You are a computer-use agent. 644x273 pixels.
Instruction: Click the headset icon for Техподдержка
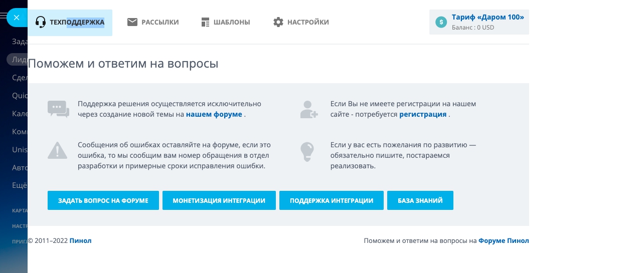(x=41, y=22)
